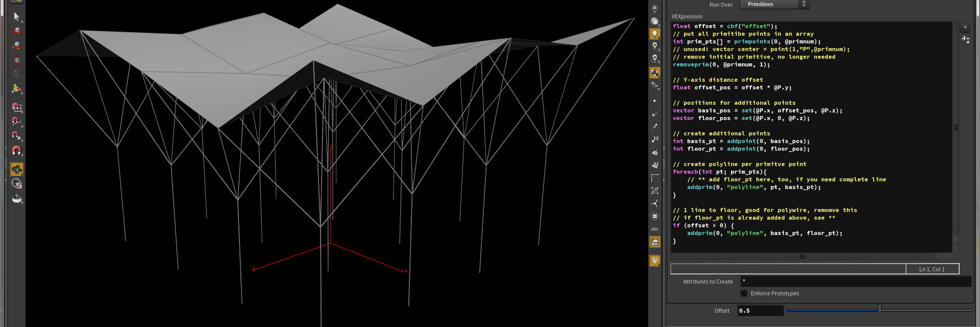
Task: Click inside the VEXpression code editor
Action: pos(811,137)
